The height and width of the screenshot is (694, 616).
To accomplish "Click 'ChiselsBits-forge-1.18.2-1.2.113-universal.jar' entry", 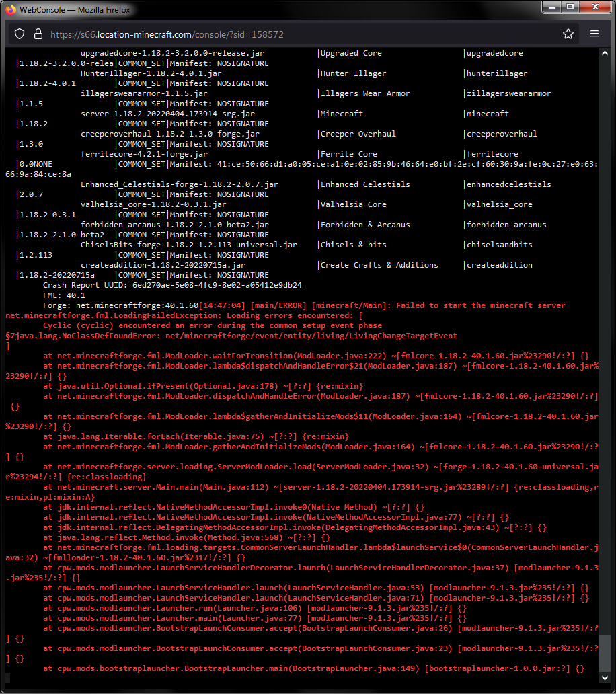I will (188, 245).
